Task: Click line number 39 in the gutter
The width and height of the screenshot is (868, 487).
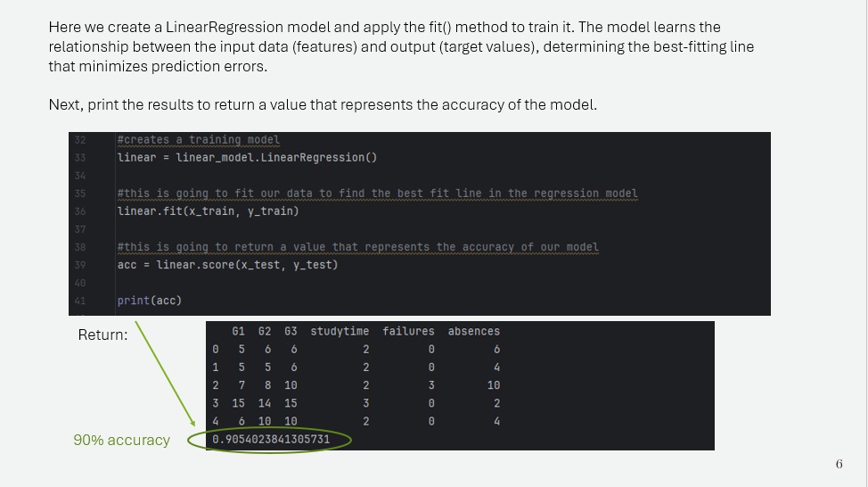Action: coord(80,266)
